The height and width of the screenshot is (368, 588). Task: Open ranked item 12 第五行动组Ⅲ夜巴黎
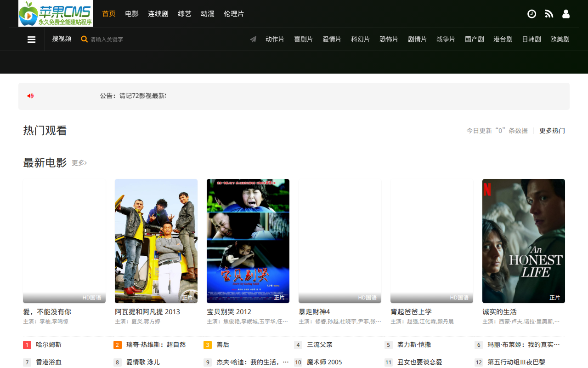click(516, 362)
